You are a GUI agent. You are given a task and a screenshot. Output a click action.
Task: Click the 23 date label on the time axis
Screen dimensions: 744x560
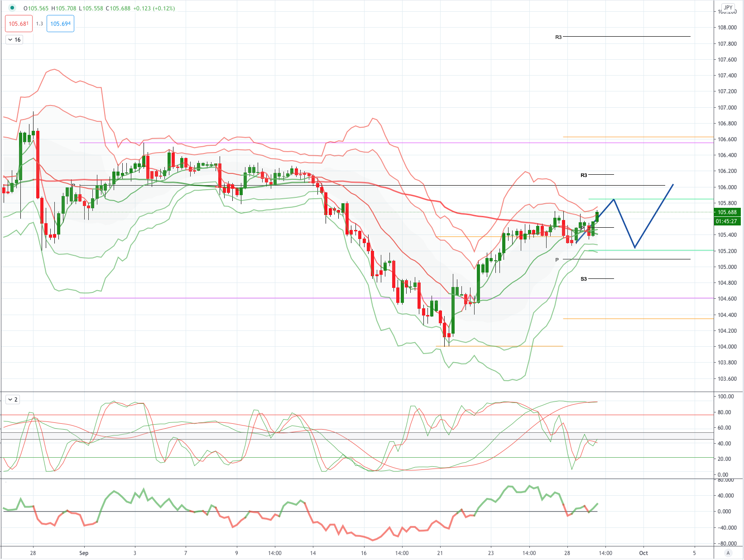click(x=491, y=553)
